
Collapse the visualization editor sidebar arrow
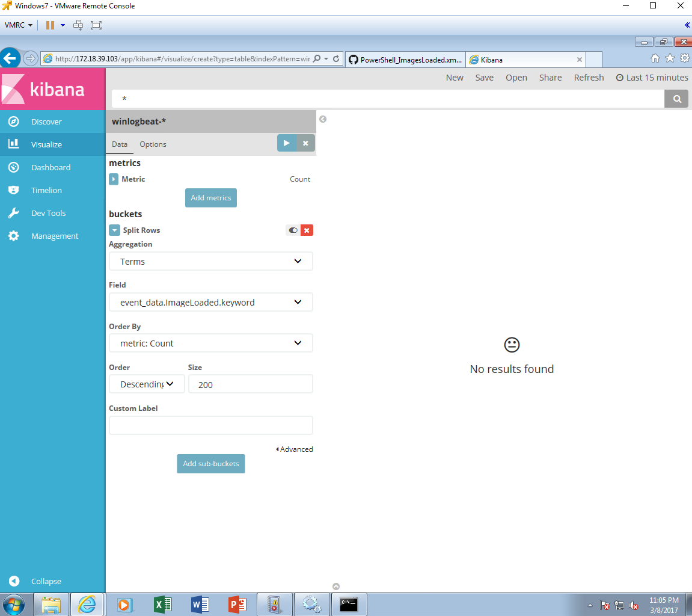click(x=323, y=119)
